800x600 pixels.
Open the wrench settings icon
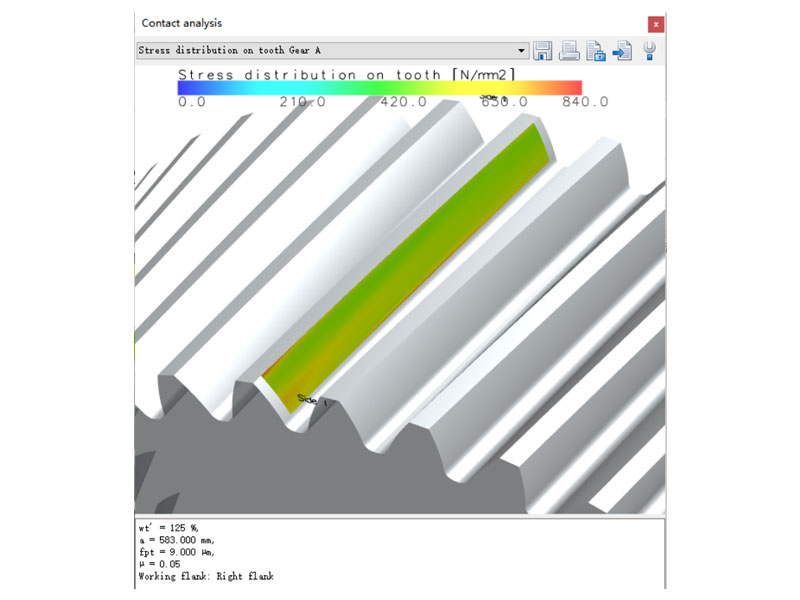click(649, 51)
